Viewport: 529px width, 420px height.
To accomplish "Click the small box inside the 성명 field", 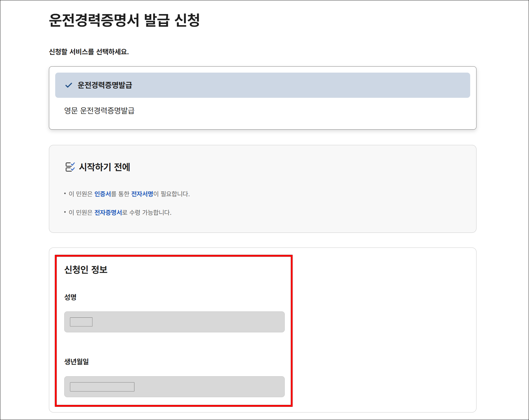I will point(80,322).
